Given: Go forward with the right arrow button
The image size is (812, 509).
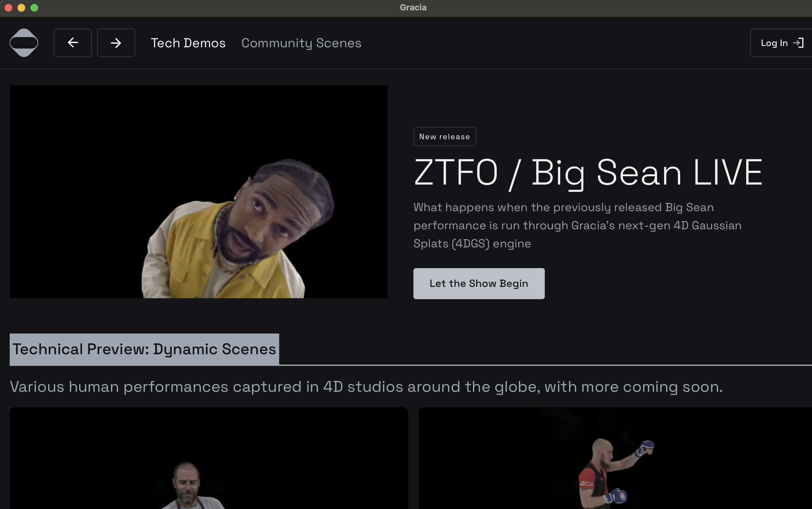Looking at the screenshot, I should (x=116, y=43).
